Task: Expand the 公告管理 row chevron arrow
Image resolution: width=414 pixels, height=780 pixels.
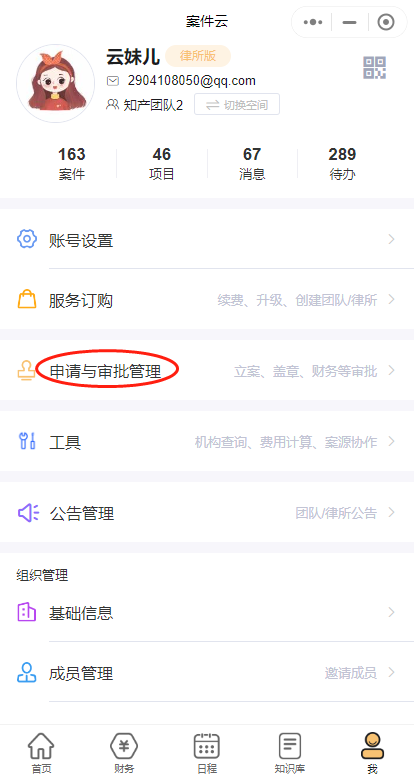Action: point(392,512)
